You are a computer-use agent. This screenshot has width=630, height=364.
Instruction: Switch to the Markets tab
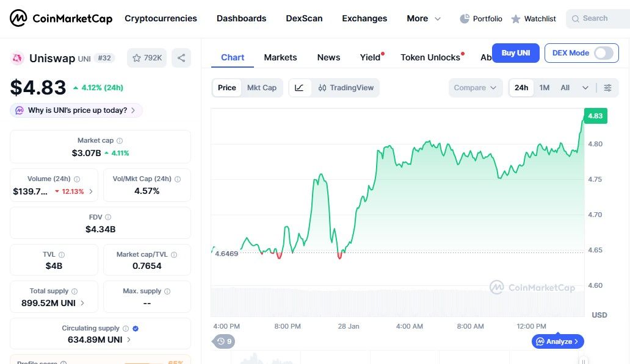click(280, 57)
